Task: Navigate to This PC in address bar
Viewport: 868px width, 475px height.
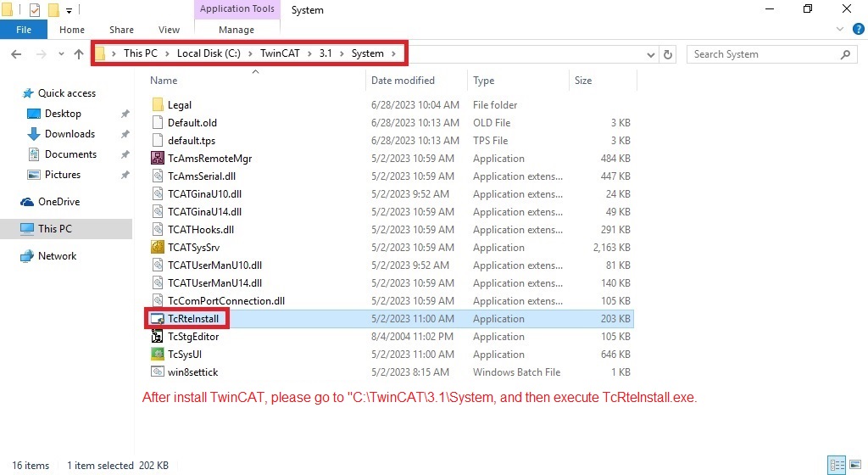Action: tap(141, 53)
